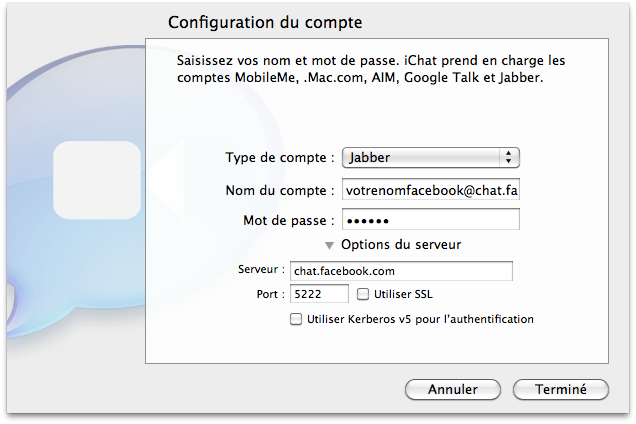Focus the Nom du compte text field
This screenshot has width=636, height=424.
[431, 190]
